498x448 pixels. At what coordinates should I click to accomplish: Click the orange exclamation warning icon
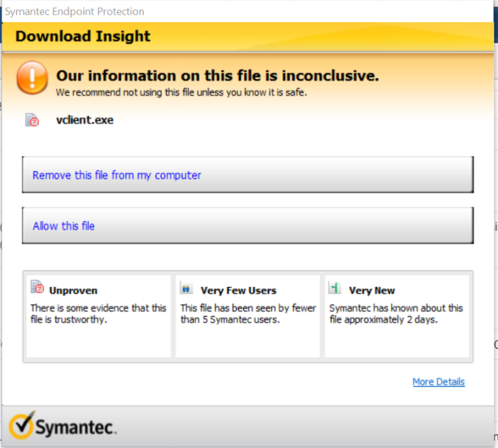coord(32,78)
